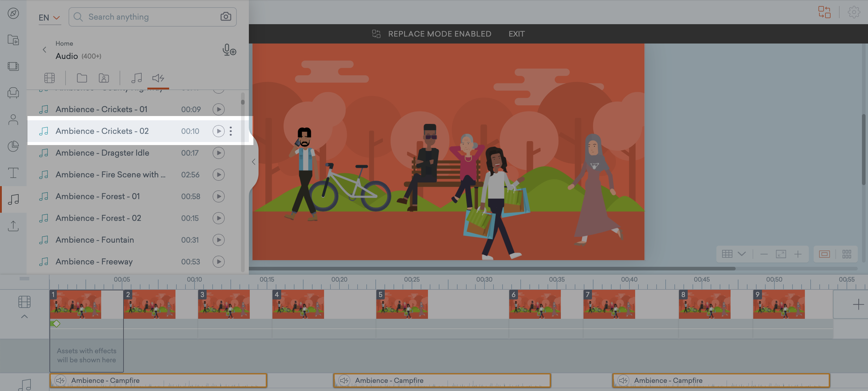Screen dimensions: 868x391
Task: Click the Upload icon in the sidebar
Action: (x=13, y=225)
